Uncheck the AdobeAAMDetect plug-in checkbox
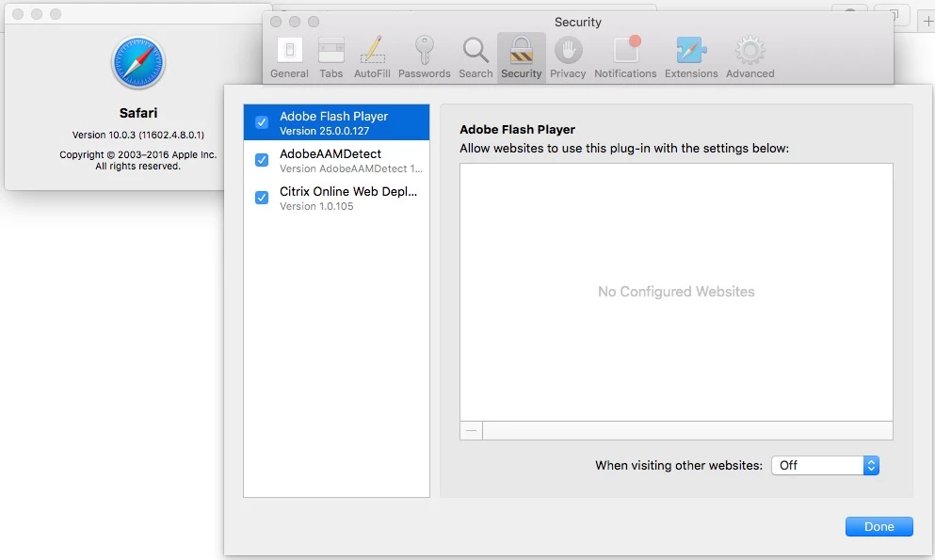 (262, 160)
